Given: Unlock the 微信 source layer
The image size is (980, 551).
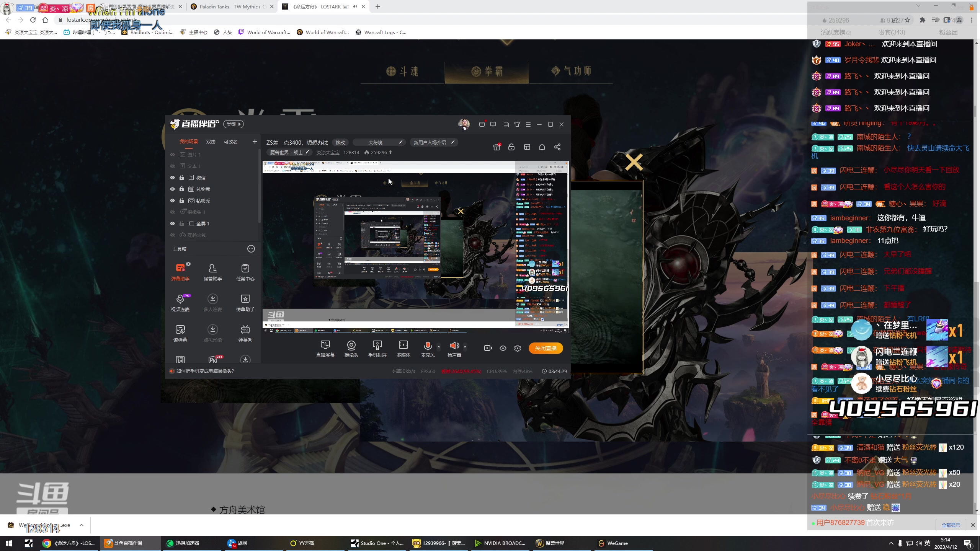Looking at the screenshot, I should tap(181, 178).
